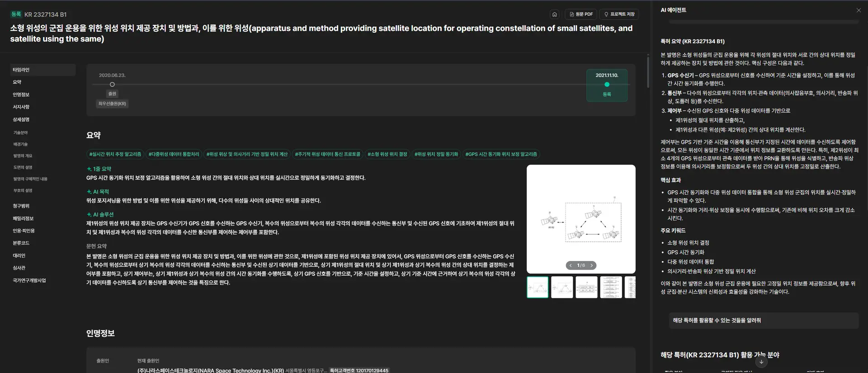Image resolution: width=868 pixels, height=373 pixels.
Task: Click applicant (주)나라스페이스테크놀로지 name
Action: pos(211,370)
